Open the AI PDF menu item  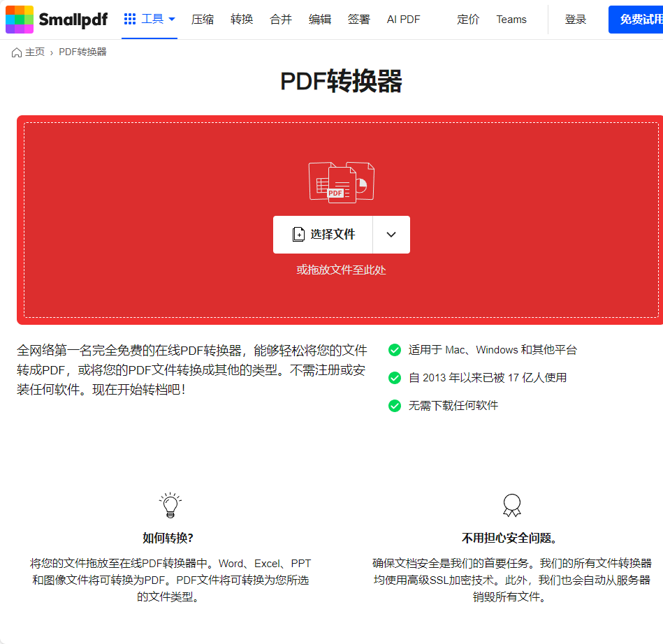[x=403, y=20]
